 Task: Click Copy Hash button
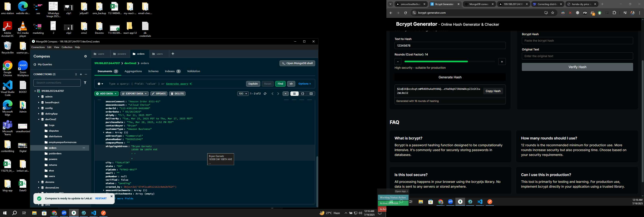[493, 91]
